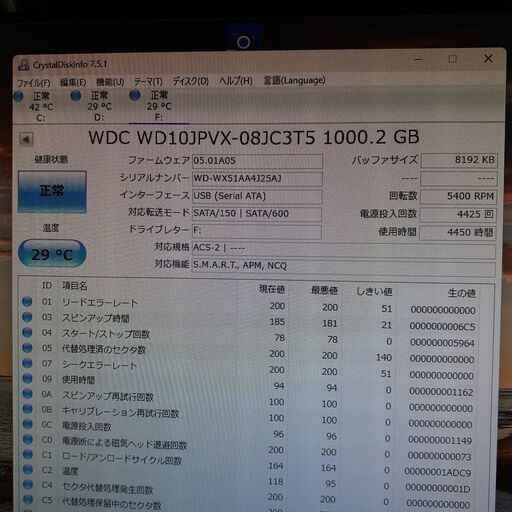This screenshot has width=512, height=512.
Task: Click status dot of row 07 シークエラーレート
Action: (27, 363)
